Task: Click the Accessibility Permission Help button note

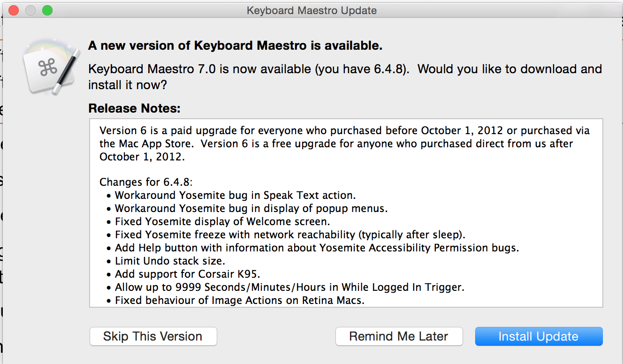Action: pyautogui.click(x=317, y=248)
